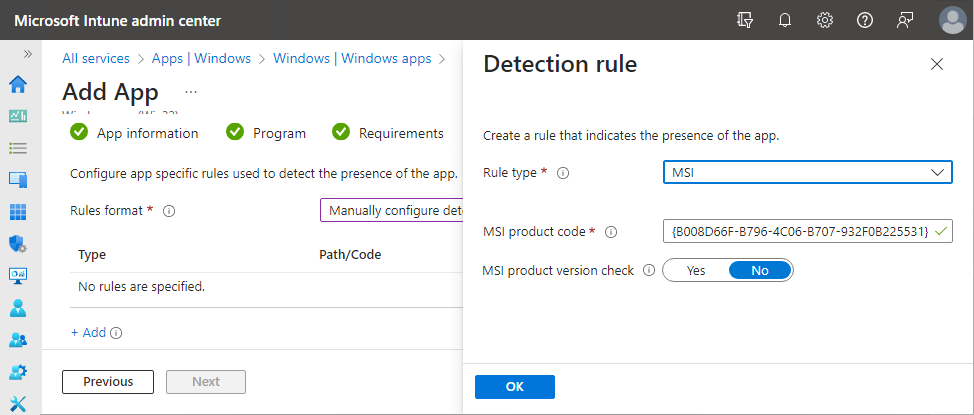This screenshot has width=974, height=415.
Task: Set MSI product version check to No
Action: click(x=760, y=271)
